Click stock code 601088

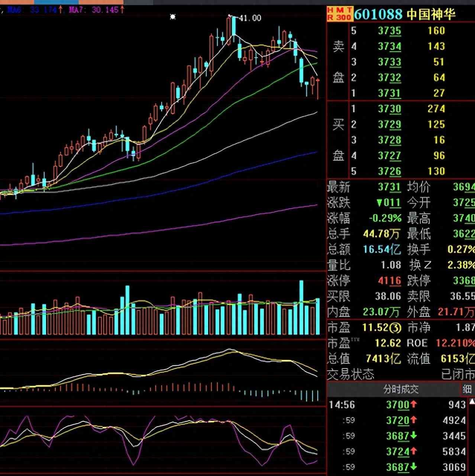coord(378,15)
